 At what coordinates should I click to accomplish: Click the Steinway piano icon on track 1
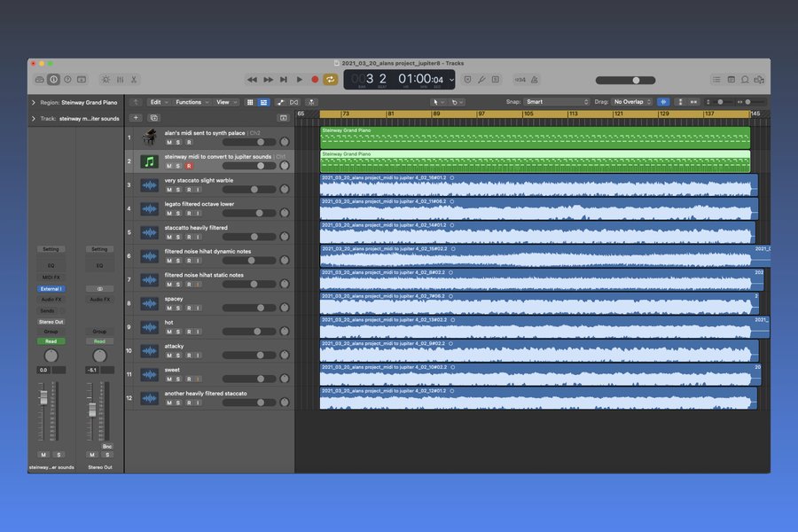pyautogui.click(x=149, y=137)
